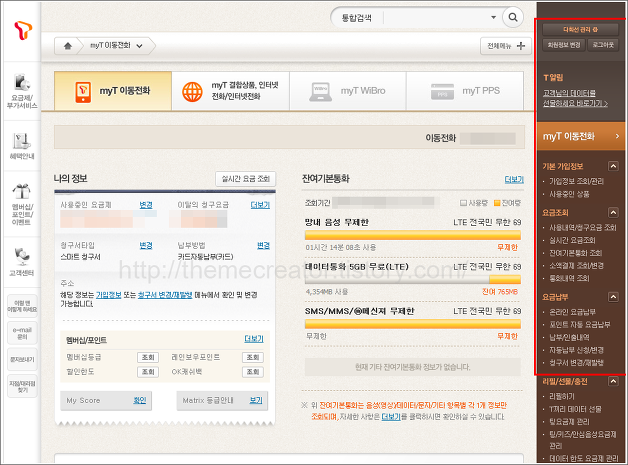Click 변경 next to 청구서타입
This screenshot has width=628, height=465.
click(146, 246)
